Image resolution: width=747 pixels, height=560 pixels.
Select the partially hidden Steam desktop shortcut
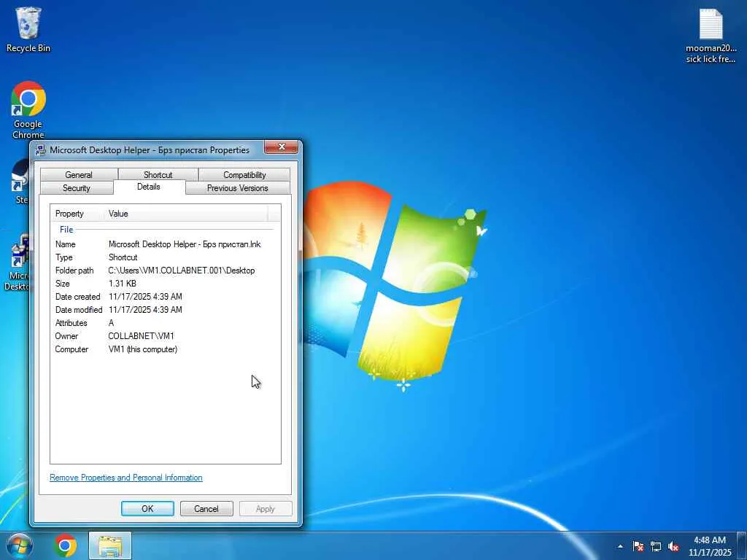20,182
